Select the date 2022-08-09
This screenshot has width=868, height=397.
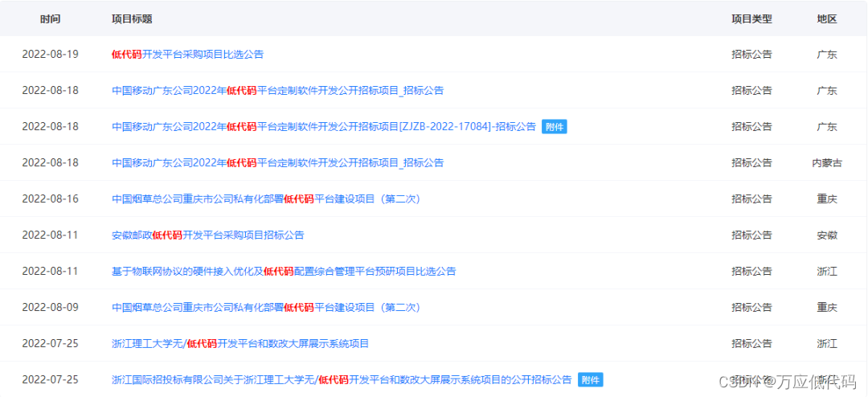coord(51,307)
